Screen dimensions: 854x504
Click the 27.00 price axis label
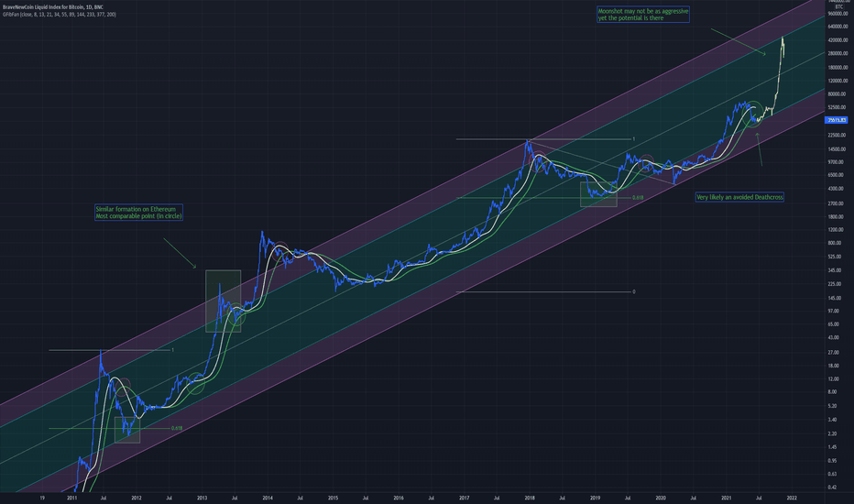tap(833, 353)
